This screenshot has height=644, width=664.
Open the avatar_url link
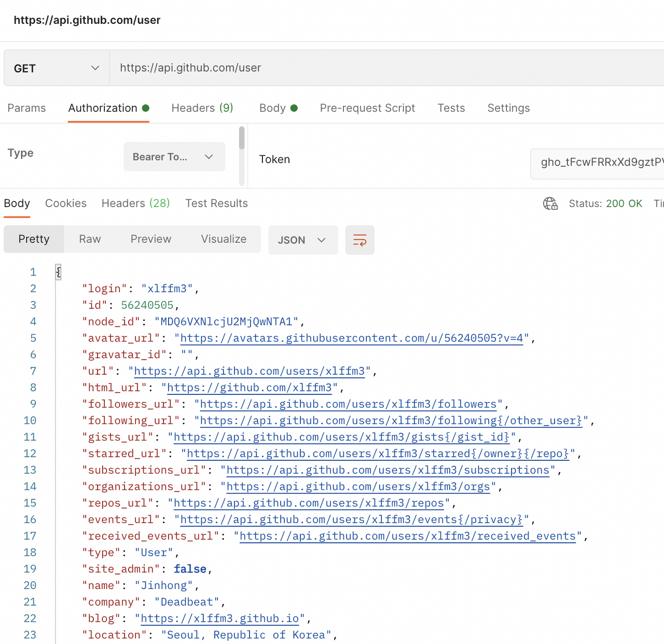click(351, 338)
